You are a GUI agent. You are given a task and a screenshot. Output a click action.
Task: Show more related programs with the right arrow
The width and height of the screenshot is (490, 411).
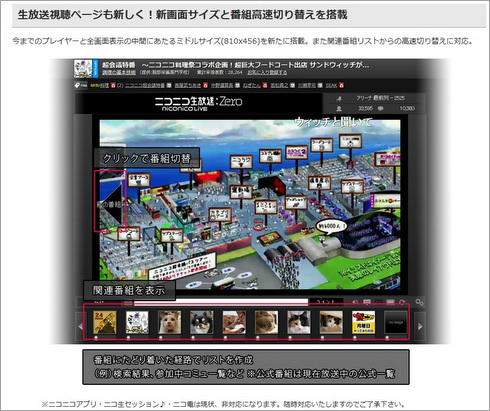(x=420, y=326)
